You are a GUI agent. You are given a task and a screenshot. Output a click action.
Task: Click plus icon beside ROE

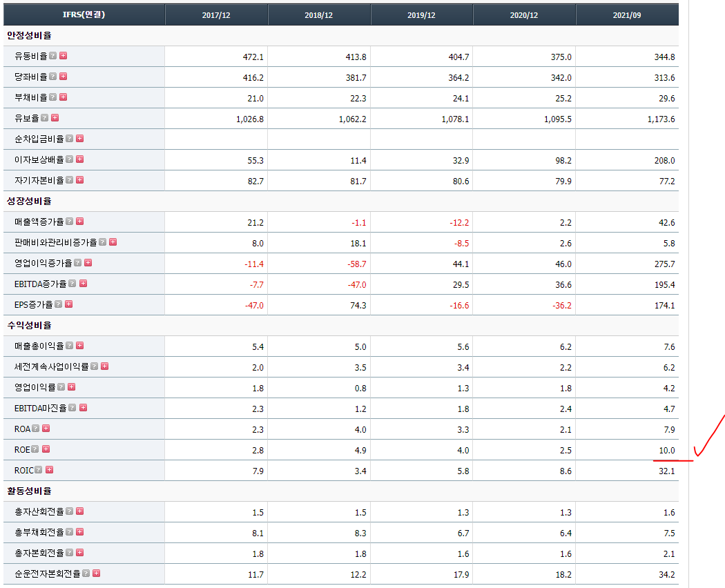46,449
